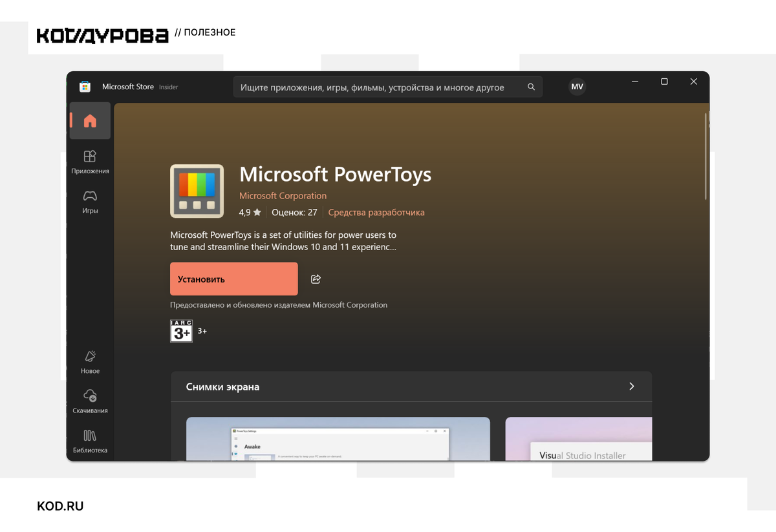The image size is (776, 532).
Task: Click the Microsoft Store logo icon
Action: (x=85, y=87)
